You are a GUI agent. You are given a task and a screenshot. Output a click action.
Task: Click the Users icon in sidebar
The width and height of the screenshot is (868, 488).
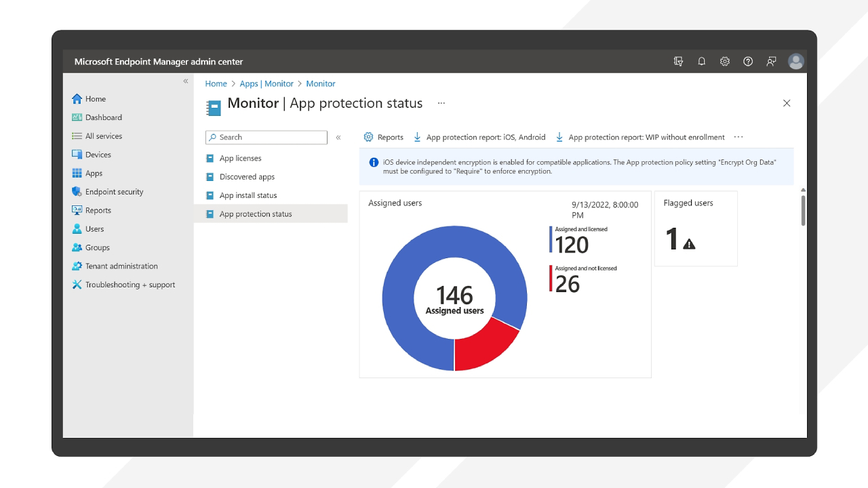pos(77,229)
